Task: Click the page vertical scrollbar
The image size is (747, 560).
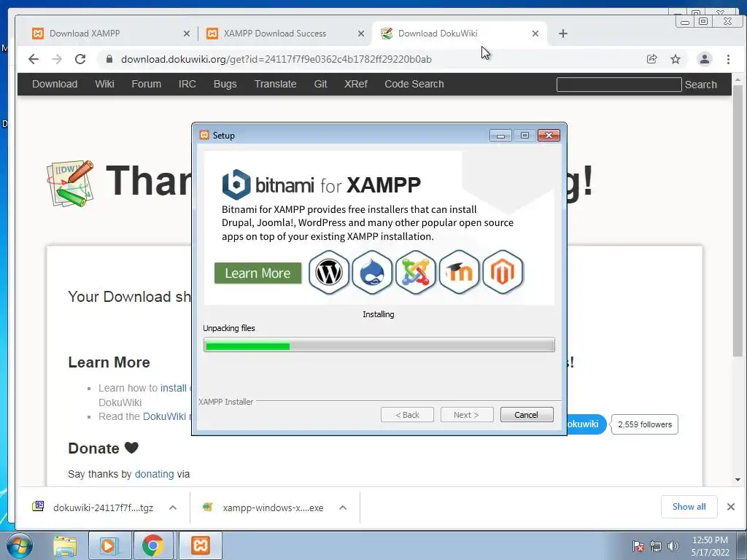Action: point(738,221)
